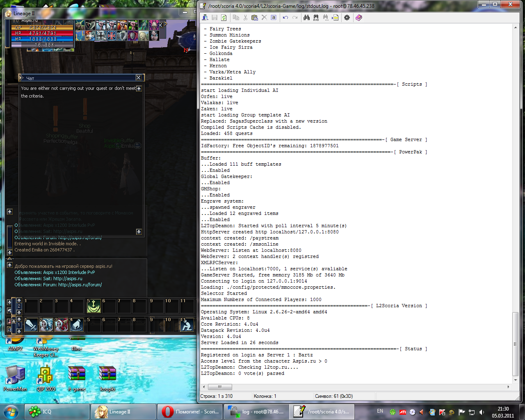The image size is (525, 420).
Task: Click scroll up arrow of the editor
Action: tap(516, 27)
